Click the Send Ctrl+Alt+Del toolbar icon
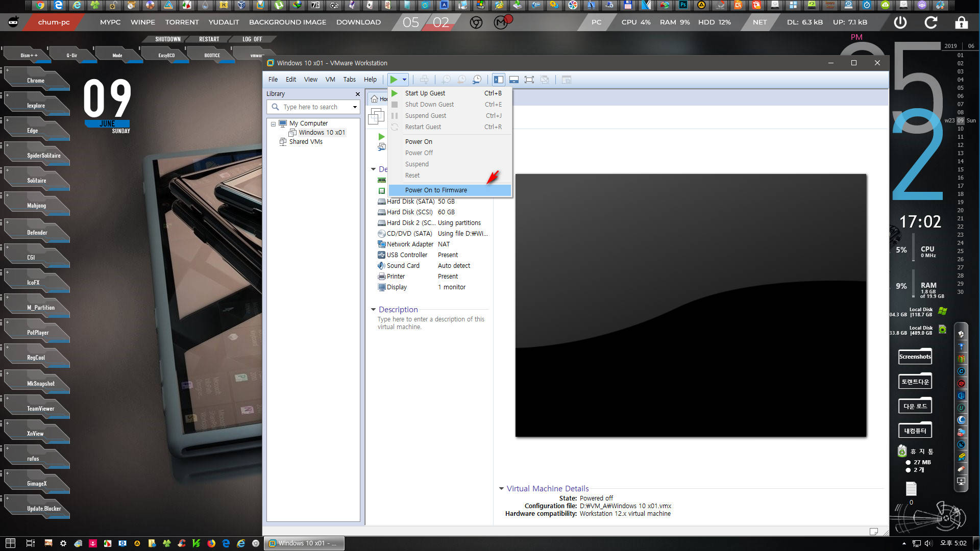Screen dimensions: 980x551 click(x=424, y=80)
